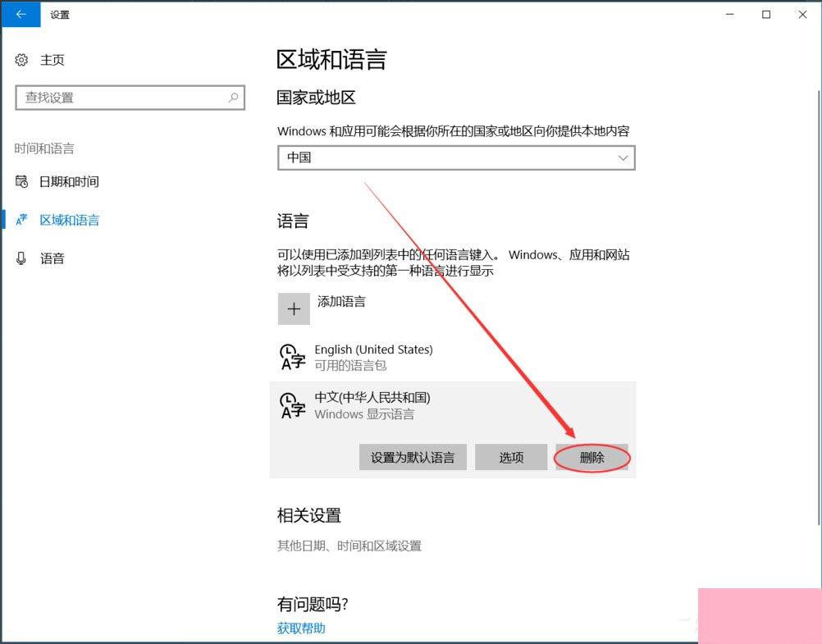
Task: Click 可用的语言包 text under English
Action: 350,366
